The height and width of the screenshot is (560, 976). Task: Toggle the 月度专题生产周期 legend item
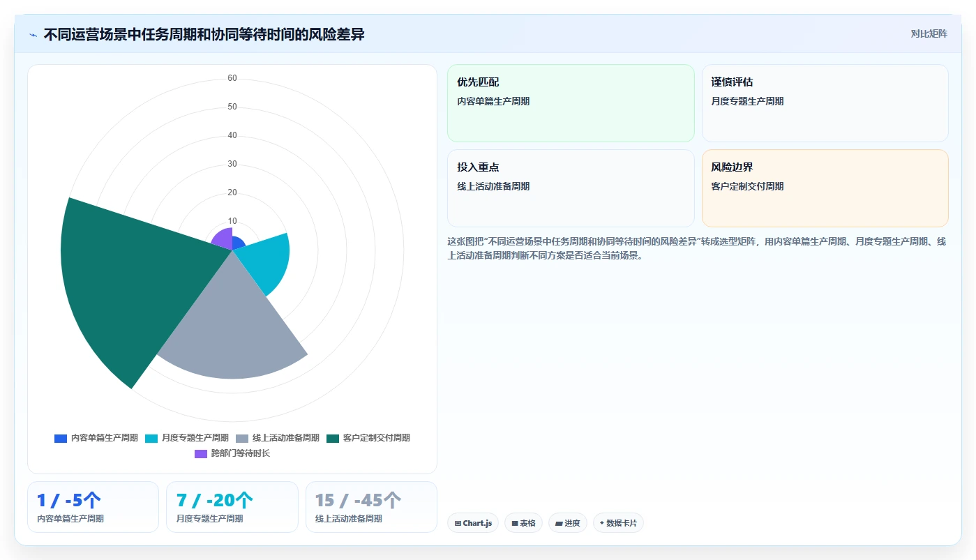[187, 438]
